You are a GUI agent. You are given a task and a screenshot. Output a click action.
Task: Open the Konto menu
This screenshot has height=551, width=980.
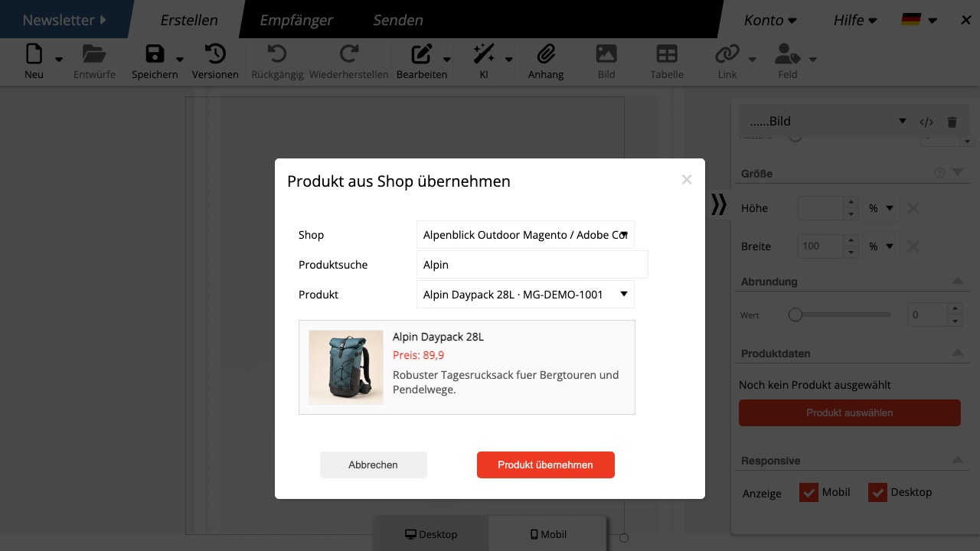tap(770, 20)
